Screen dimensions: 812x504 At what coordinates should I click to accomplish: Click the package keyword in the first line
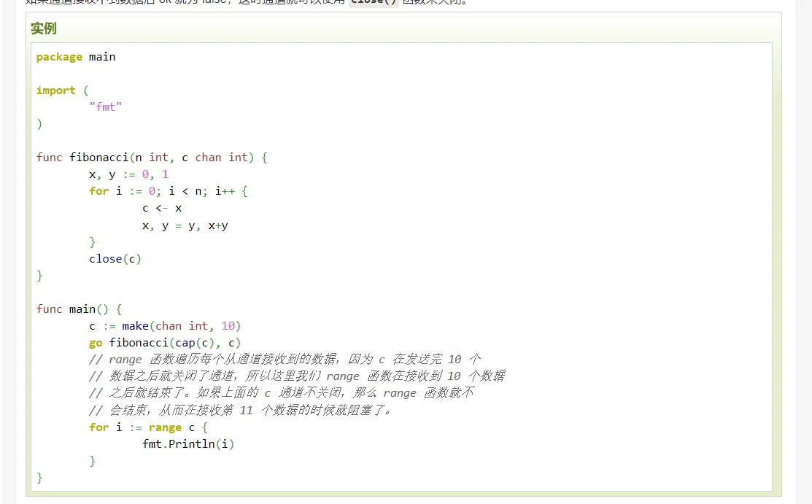pos(59,57)
